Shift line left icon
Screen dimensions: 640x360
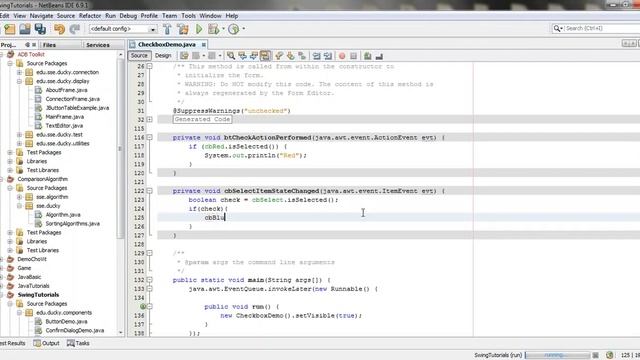coord(316,56)
